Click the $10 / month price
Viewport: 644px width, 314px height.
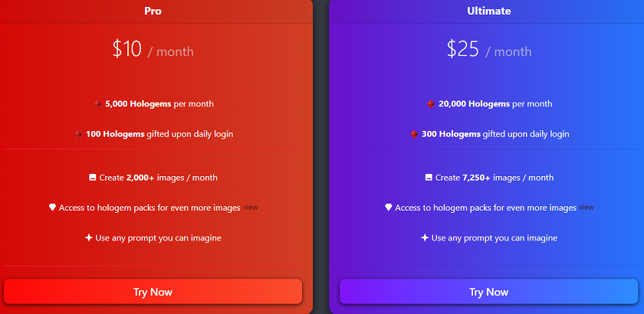pos(153,50)
